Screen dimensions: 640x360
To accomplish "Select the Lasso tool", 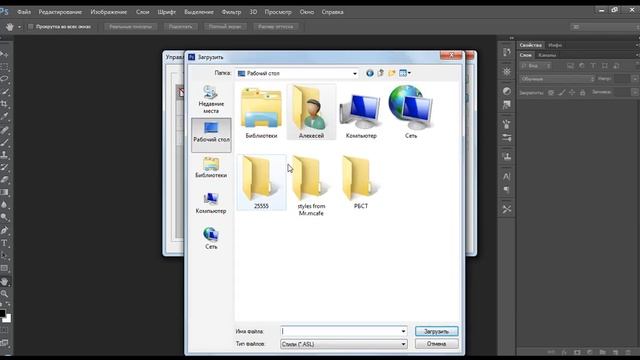I will 4,79.
